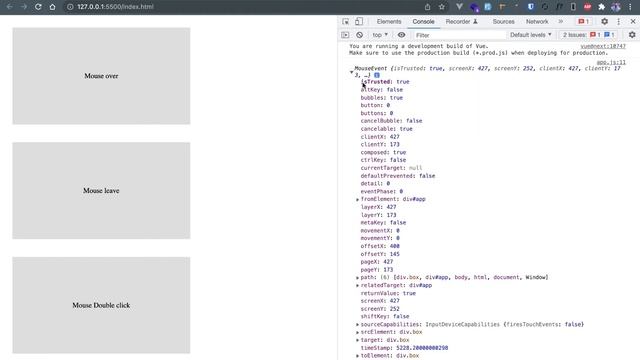
Task: Toggle device toolbar in DevTools
Action: [359, 22]
